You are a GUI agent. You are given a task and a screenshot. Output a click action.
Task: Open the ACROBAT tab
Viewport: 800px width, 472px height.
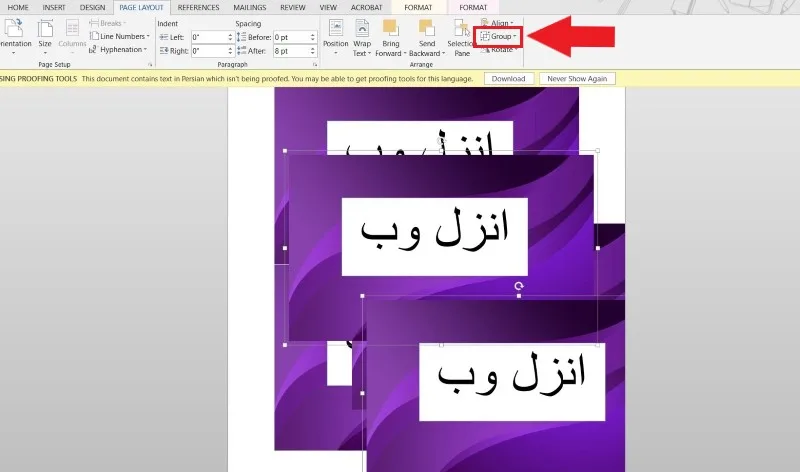(x=366, y=7)
